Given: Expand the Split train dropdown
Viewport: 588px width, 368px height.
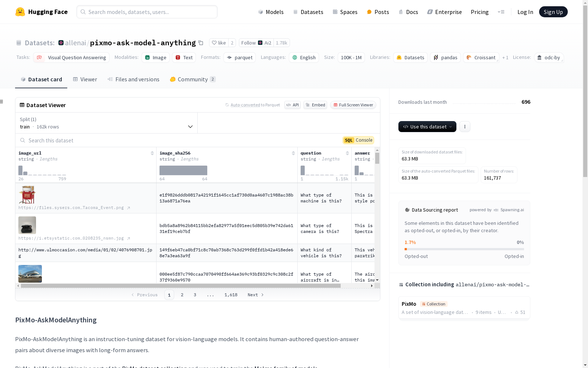Looking at the screenshot, I should point(106,123).
